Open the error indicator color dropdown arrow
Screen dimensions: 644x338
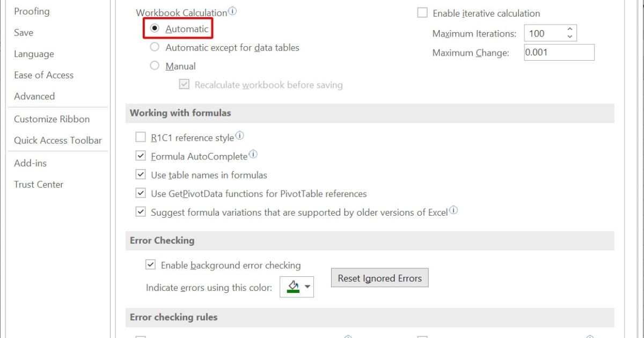[x=308, y=287]
